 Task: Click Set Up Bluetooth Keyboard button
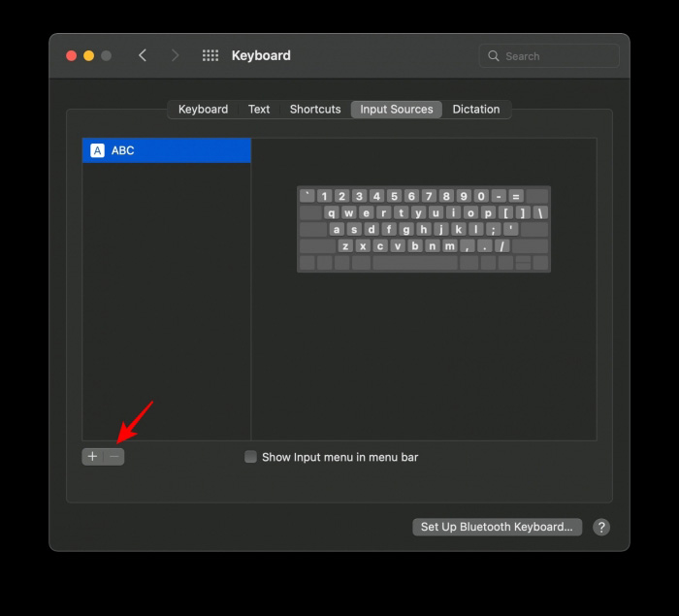click(498, 527)
